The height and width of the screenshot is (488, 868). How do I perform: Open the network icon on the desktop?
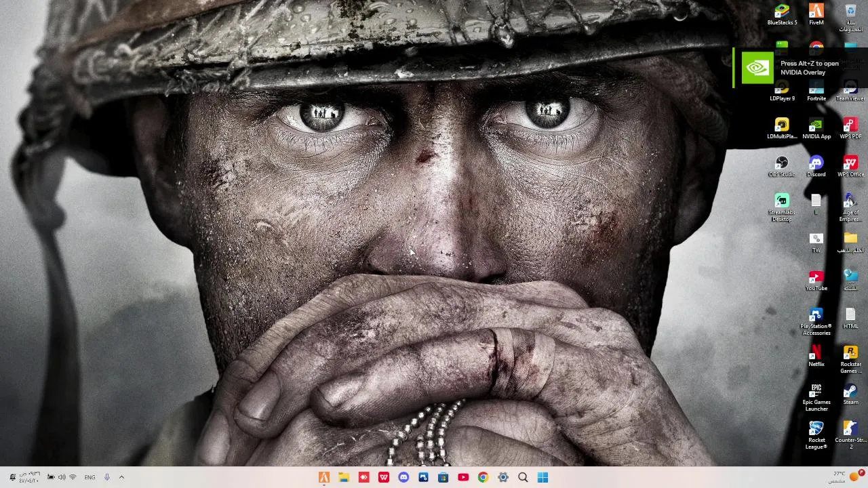click(x=850, y=280)
